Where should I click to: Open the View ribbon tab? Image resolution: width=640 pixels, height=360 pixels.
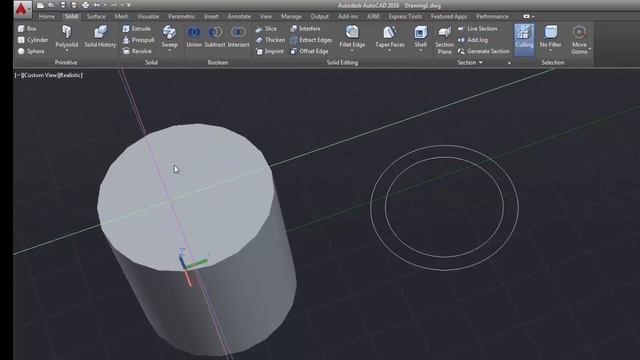pyautogui.click(x=266, y=16)
